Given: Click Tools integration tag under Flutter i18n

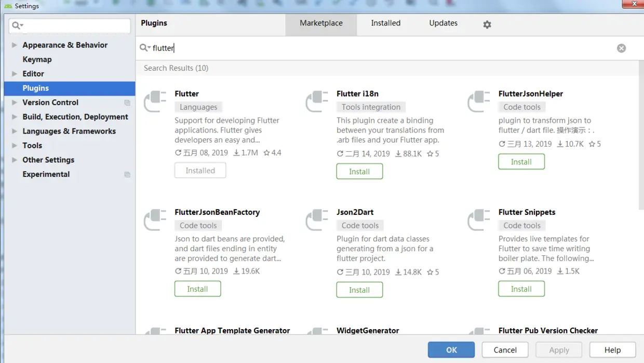Looking at the screenshot, I should pos(371,107).
